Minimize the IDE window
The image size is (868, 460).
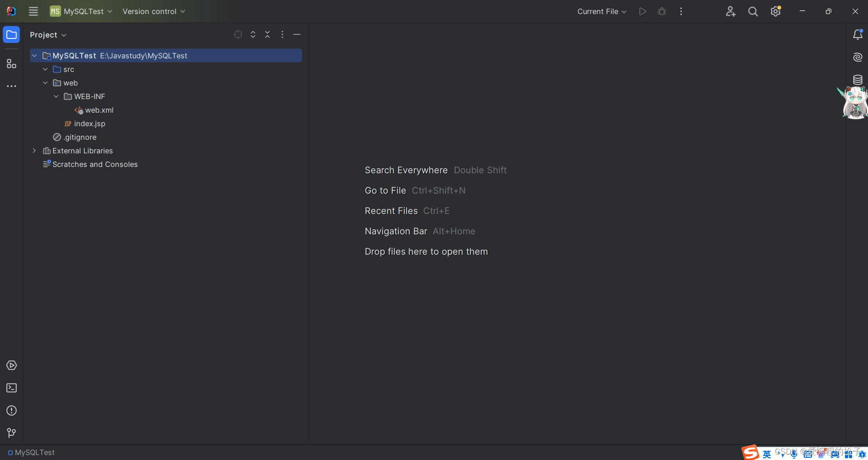[802, 11]
